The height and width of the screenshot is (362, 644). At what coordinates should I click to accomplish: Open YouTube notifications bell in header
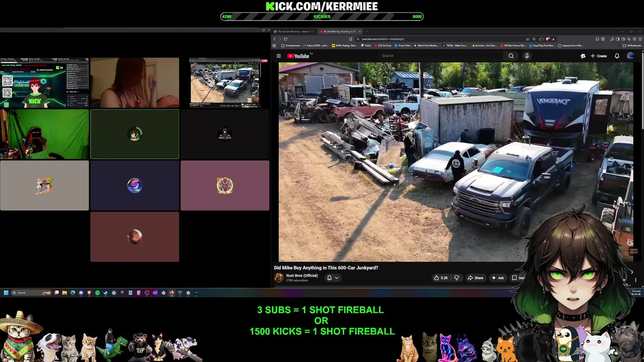coord(617,56)
